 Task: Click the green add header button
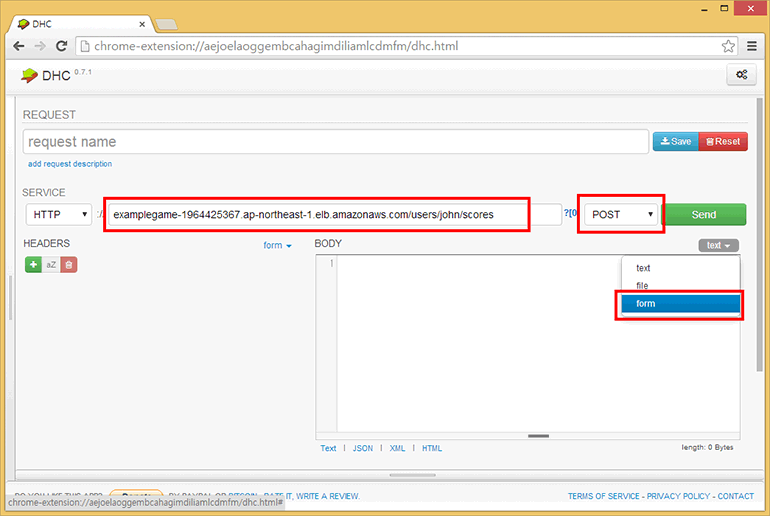[x=33, y=264]
